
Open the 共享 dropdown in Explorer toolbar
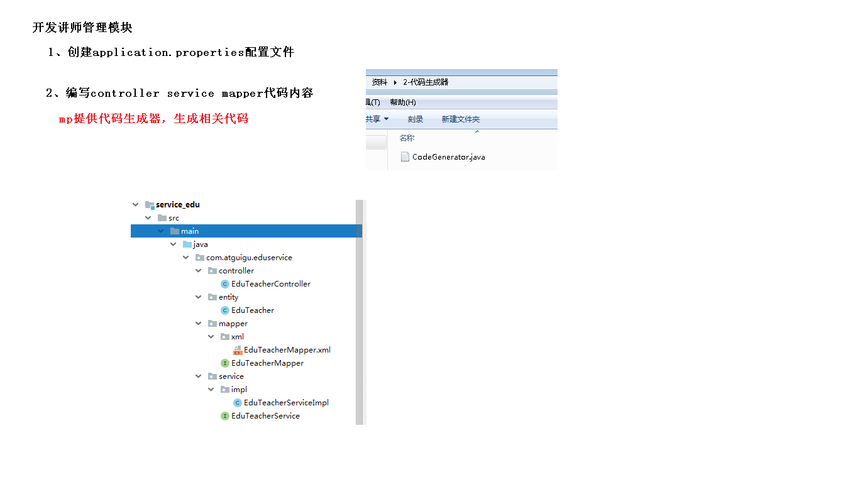[x=377, y=119]
